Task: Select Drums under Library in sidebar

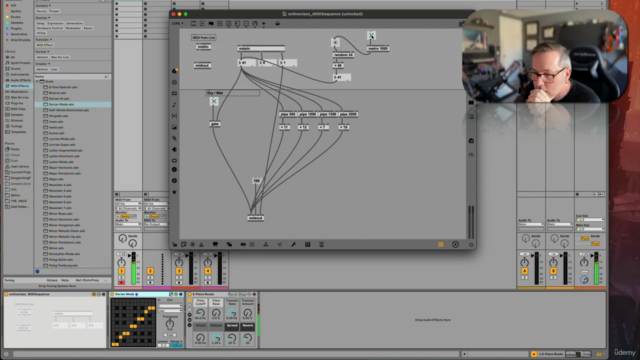Action: [x=16, y=69]
